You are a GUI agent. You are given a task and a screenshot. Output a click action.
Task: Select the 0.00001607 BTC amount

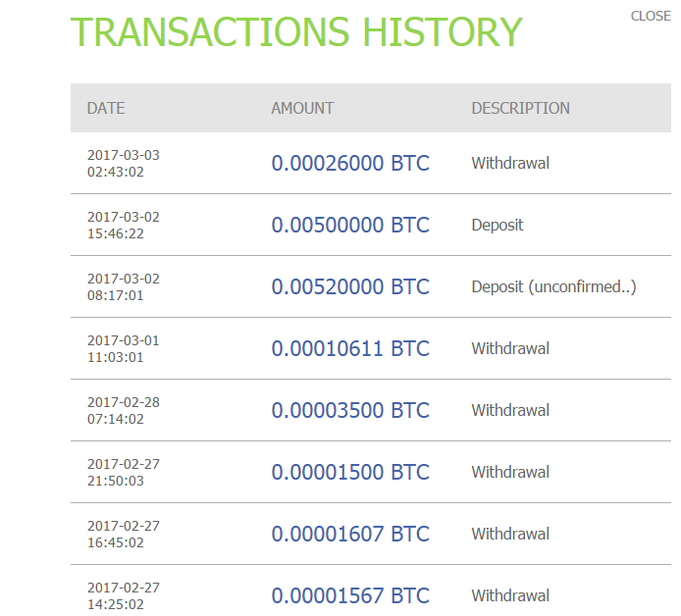click(x=350, y=534)
